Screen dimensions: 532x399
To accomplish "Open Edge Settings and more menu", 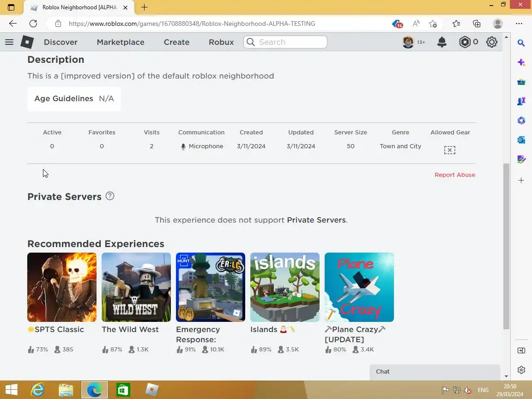I will coord(519,24).
